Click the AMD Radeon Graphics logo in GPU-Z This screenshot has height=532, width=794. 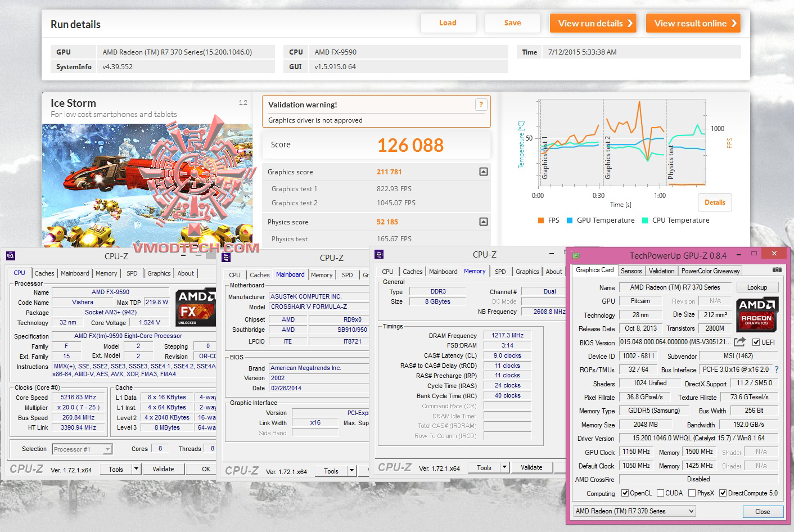757,314
